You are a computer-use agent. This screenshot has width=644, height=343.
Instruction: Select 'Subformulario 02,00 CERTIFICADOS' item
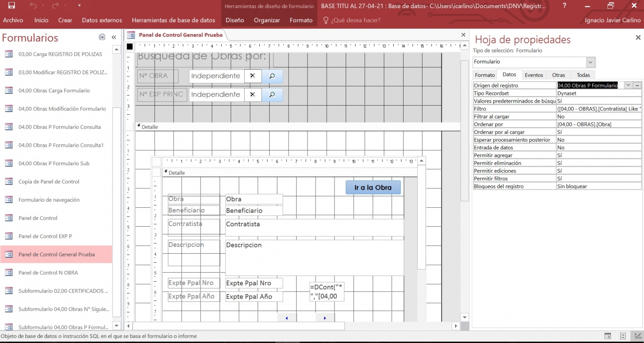coord(63,291)
